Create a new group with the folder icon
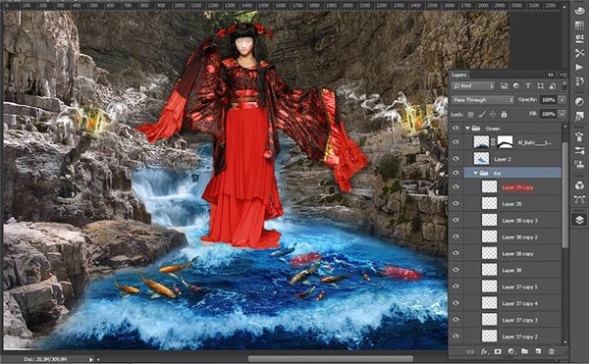589x364 pixels. (x=524, y=351)
